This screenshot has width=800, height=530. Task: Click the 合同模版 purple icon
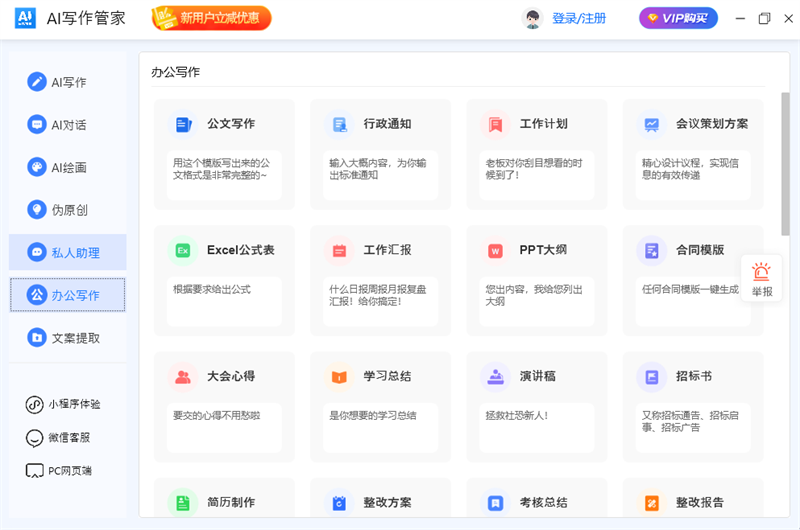(x=651, y=250)
